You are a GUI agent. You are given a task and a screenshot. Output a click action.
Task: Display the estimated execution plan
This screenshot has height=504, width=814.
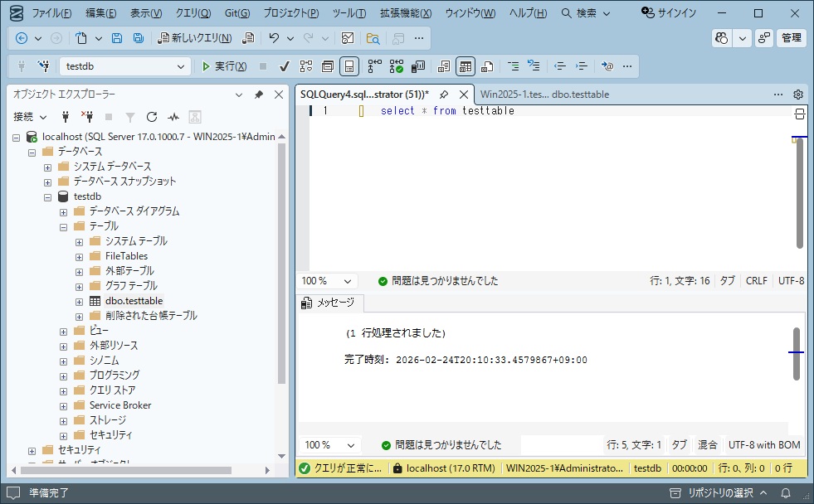[x=305, y=65]
